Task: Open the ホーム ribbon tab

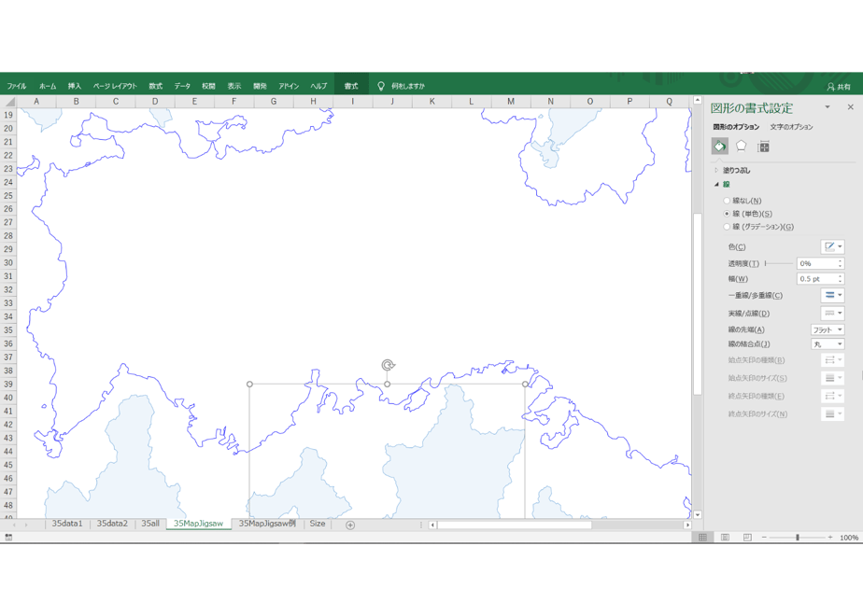Action: pyautogui.click(x=48, y=86)
